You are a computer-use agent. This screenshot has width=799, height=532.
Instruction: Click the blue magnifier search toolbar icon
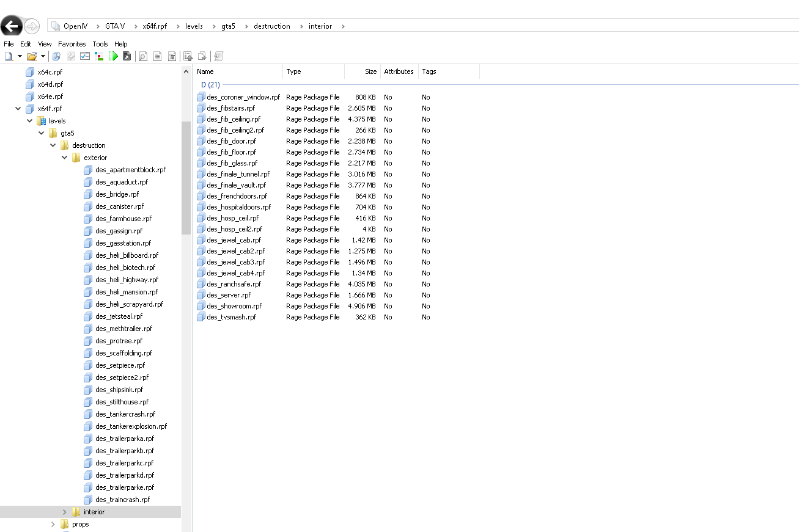(x=57, y=56)
